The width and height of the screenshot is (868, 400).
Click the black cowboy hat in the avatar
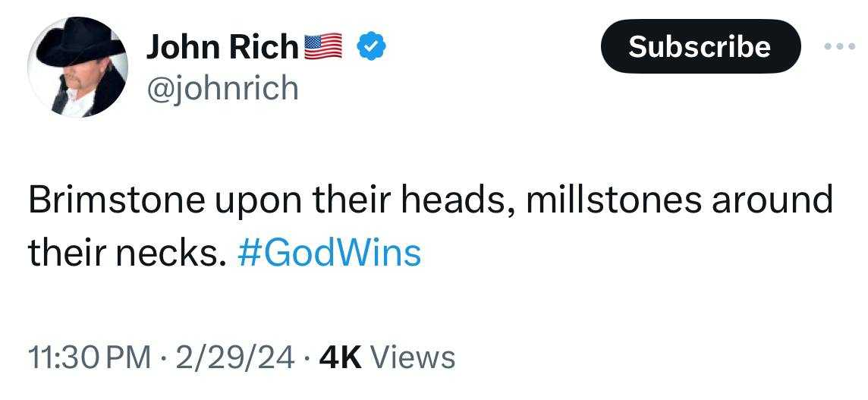point(81,44)
